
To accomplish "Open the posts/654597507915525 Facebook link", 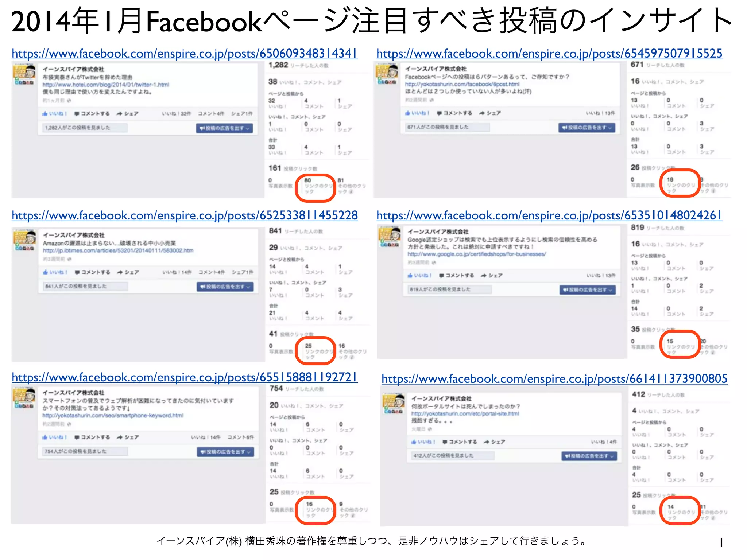I will point(549,54).
